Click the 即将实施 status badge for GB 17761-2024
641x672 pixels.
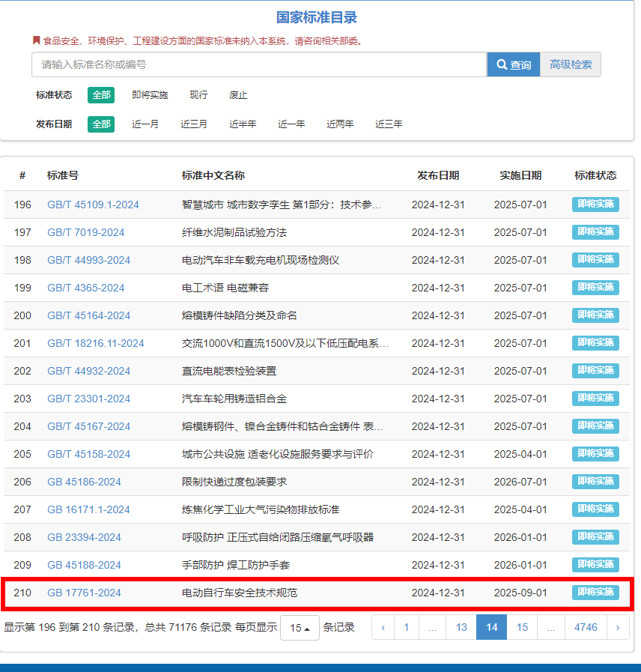pos(595,593)
